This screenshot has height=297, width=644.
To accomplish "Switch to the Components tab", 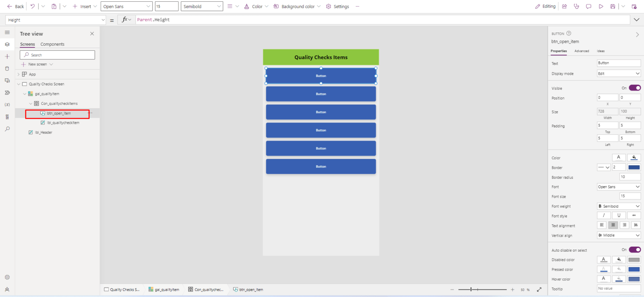I will point(52,44).
